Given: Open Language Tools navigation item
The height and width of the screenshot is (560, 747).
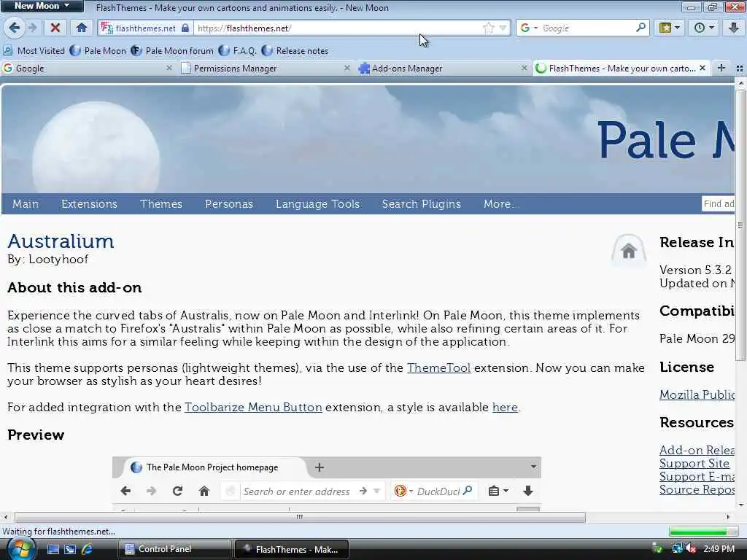Looking at the screenshot, I should coord(317,204).
